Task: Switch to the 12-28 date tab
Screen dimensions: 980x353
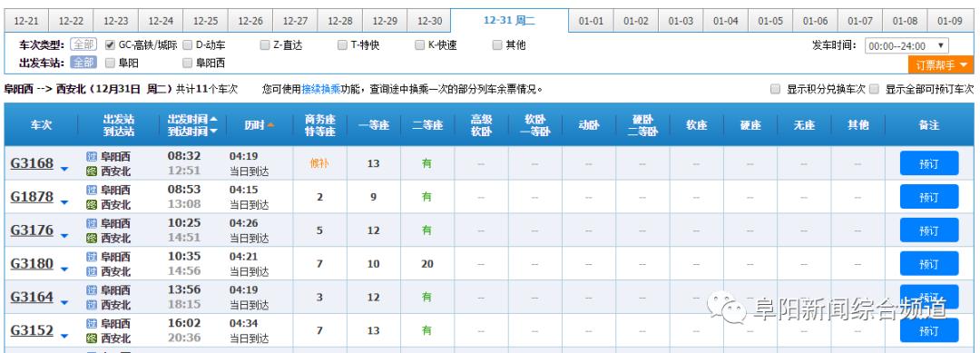Action: tap(340, 21)
